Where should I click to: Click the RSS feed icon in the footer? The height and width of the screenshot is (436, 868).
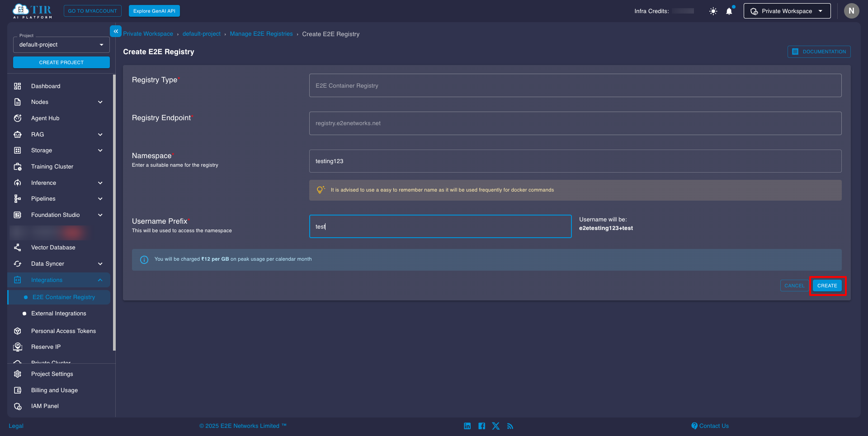coord(510,426)
